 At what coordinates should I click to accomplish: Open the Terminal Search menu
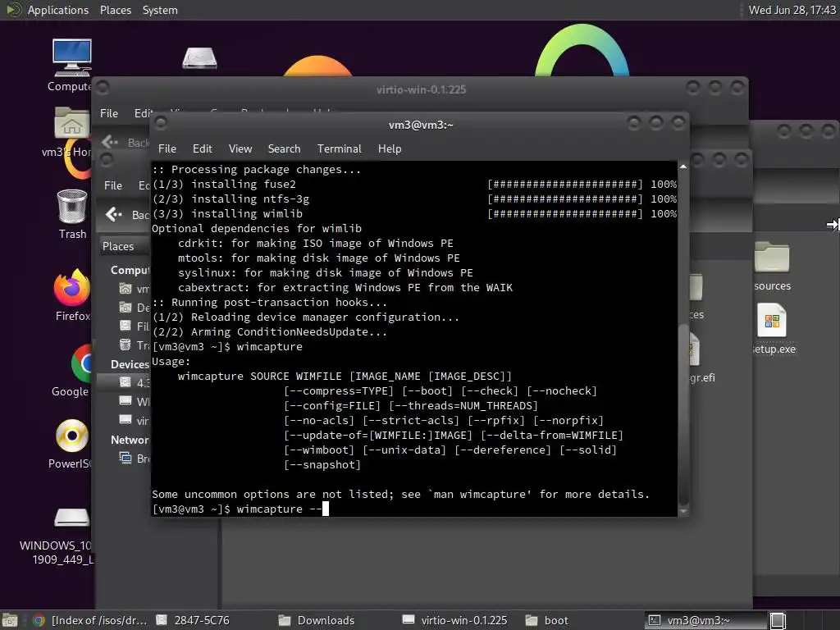pos(284,149)
